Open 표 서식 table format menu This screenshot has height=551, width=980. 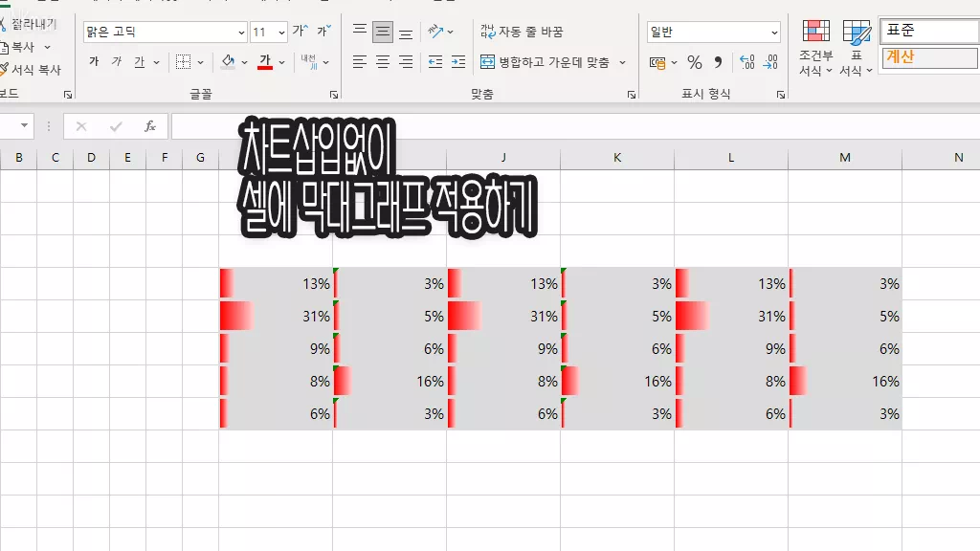point(856,50)
